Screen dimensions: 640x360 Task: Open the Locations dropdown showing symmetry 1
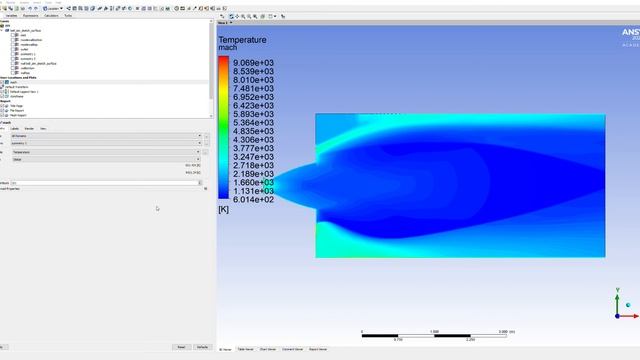200,143
